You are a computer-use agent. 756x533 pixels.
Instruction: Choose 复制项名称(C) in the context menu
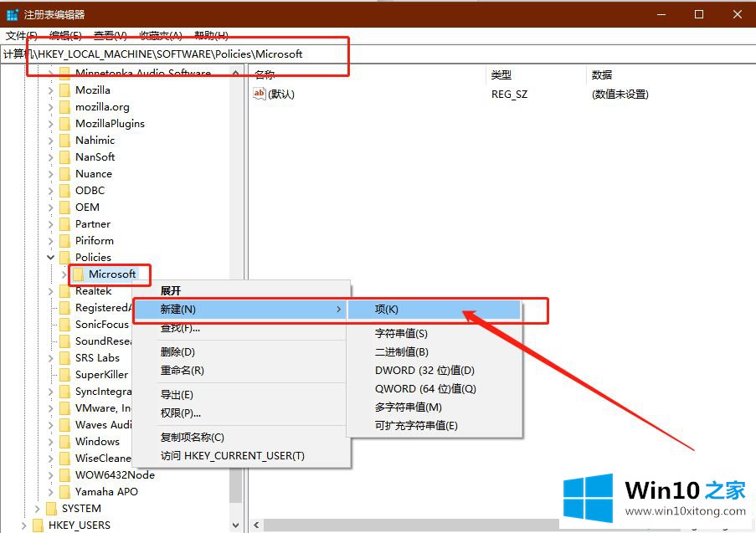239,437
